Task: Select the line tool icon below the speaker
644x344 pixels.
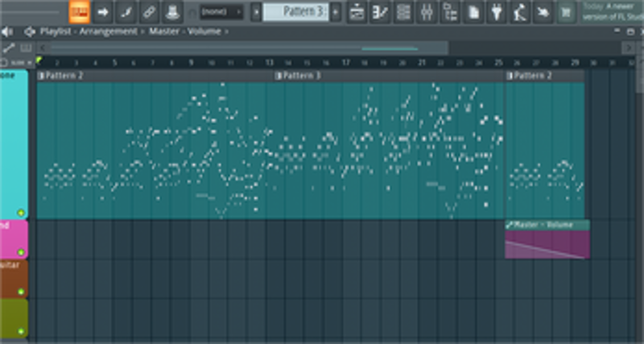Action: tap(9, 48)
